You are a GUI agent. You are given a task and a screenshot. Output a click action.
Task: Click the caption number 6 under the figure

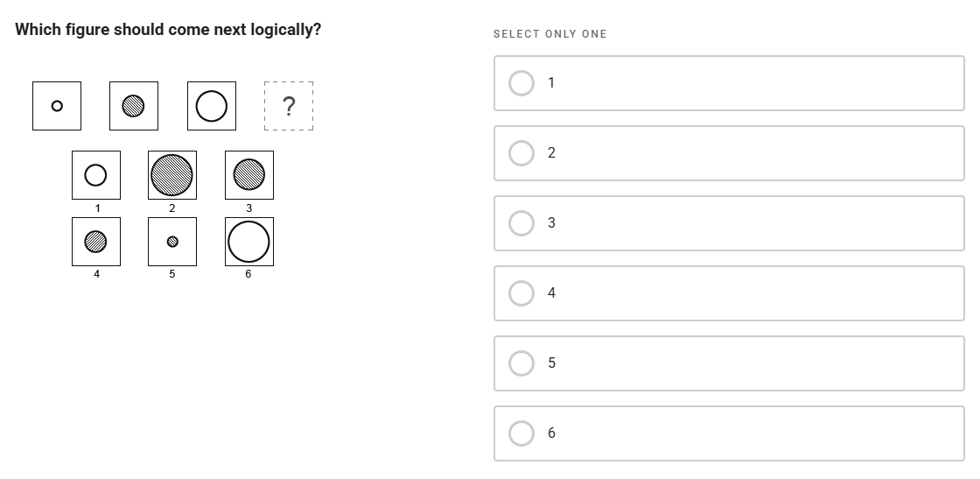coord(248,274)
